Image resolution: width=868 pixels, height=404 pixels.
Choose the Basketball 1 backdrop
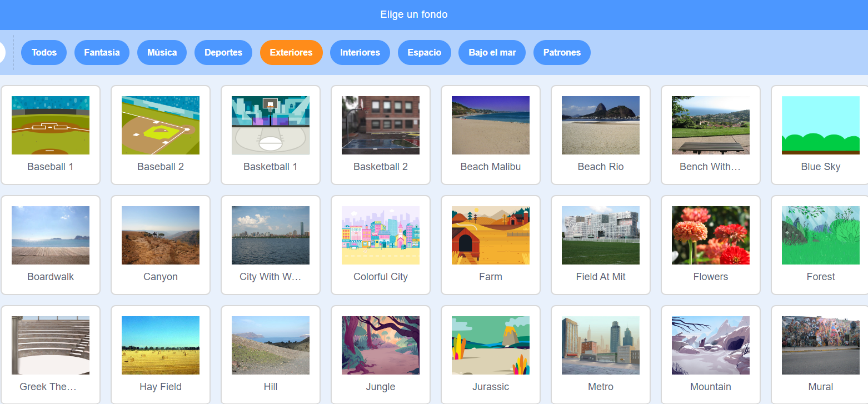(x=271, y=126)
